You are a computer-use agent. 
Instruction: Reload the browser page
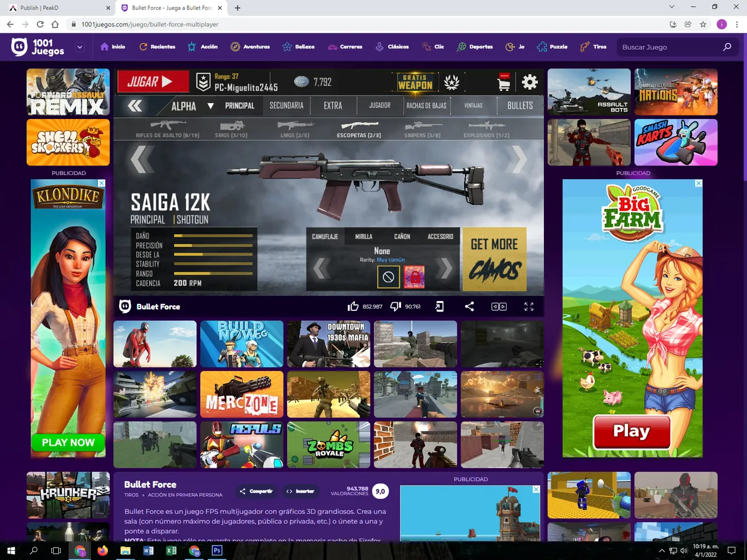pyautogui.click(x=40, y=24)
